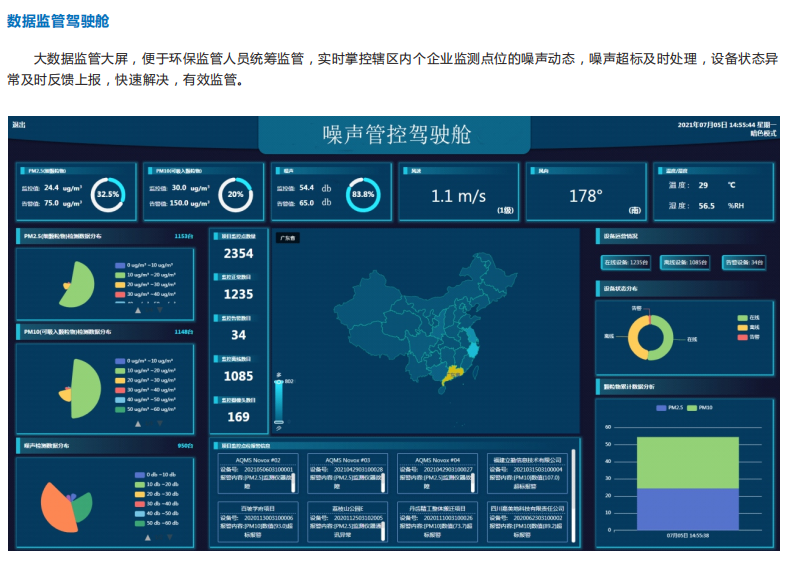This screenshot has width=800, height=568.
Task: Click the map visual range slider handle
Action: [x=278, y=383]
